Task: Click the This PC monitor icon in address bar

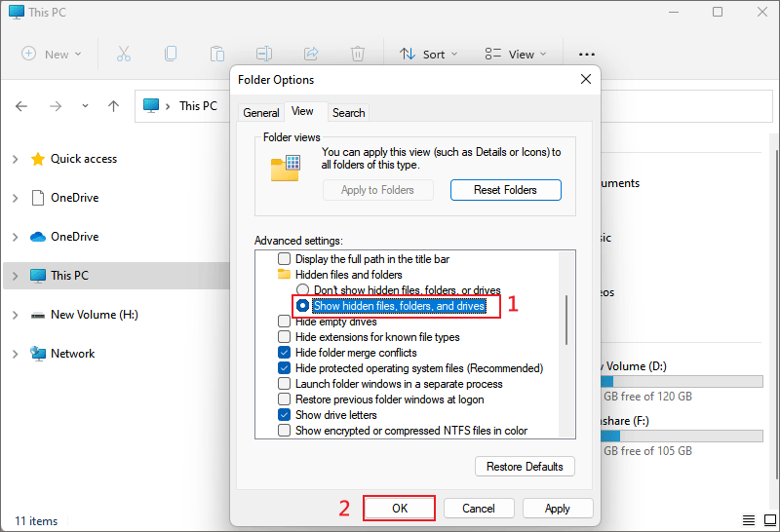Action: (x=151, y=105)
